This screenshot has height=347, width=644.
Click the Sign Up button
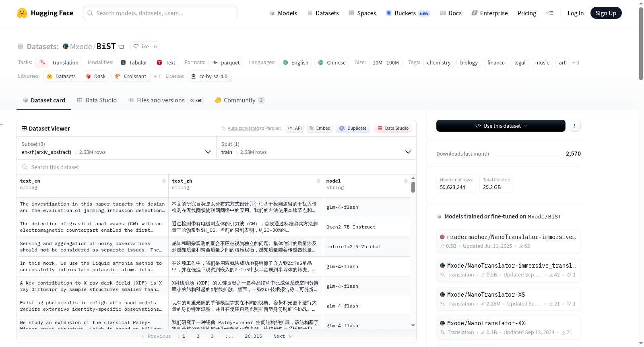click(606, 13)
